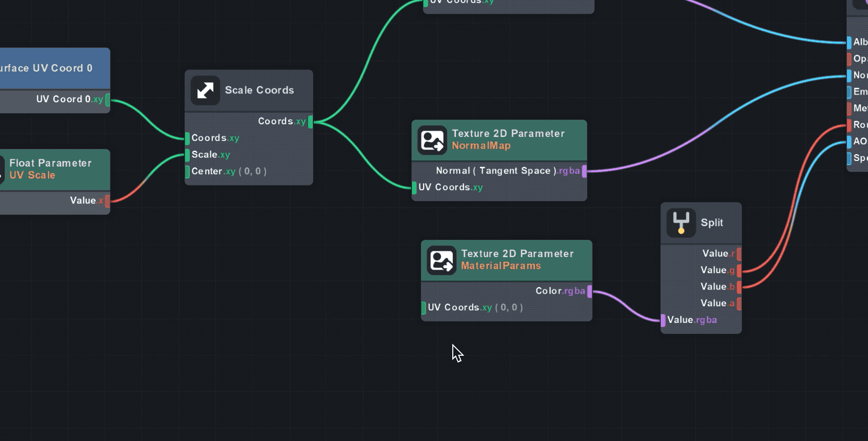Click the Color.rgba output port on MaterialParams
Viewport: 868px width, 441px height.
pyautogui.click(x=590, y=292)
